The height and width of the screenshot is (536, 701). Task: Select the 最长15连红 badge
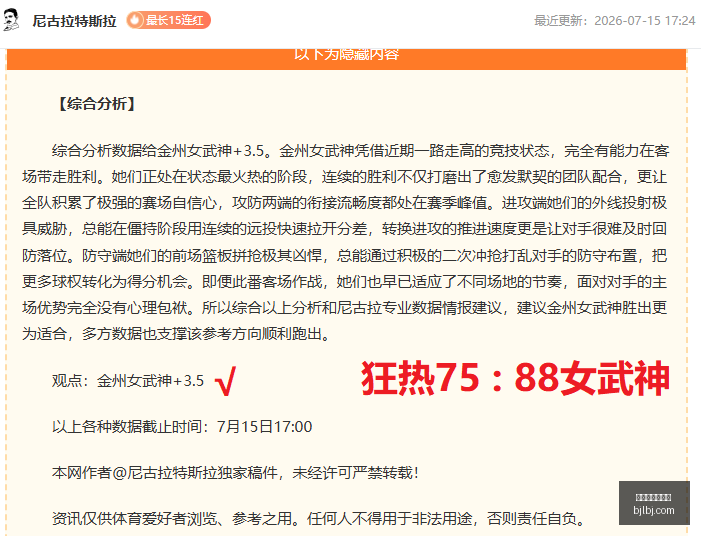168,20
